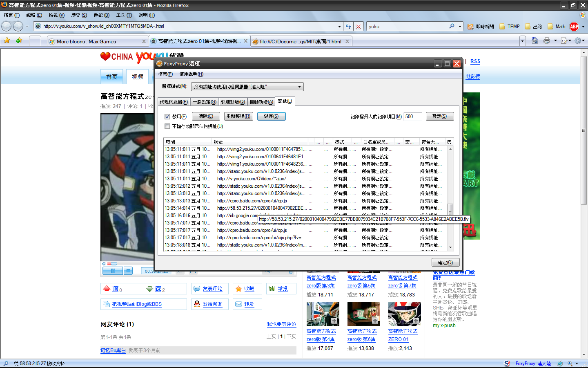Switch to 快速新增 tab

tap(233, 102)
